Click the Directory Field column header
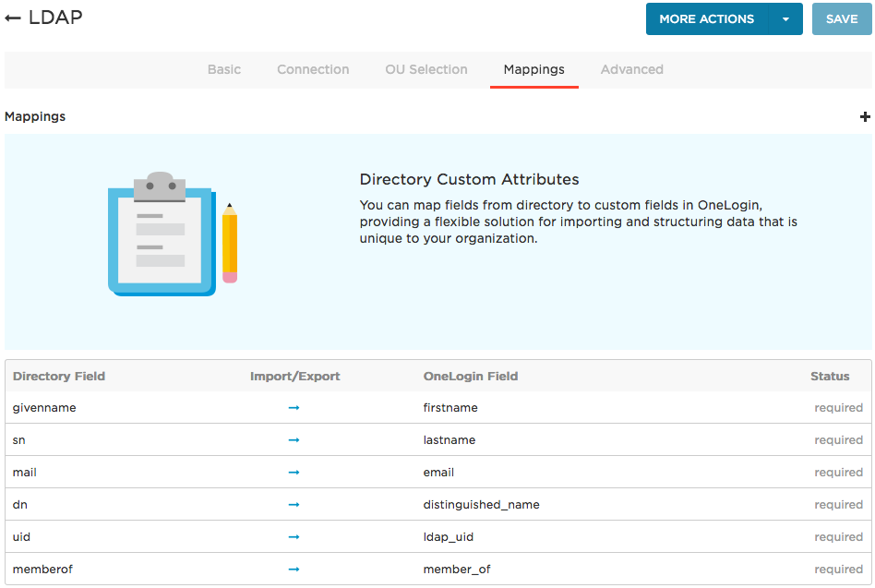The width and height of the screenshot is (875, 588). (59, 377)
